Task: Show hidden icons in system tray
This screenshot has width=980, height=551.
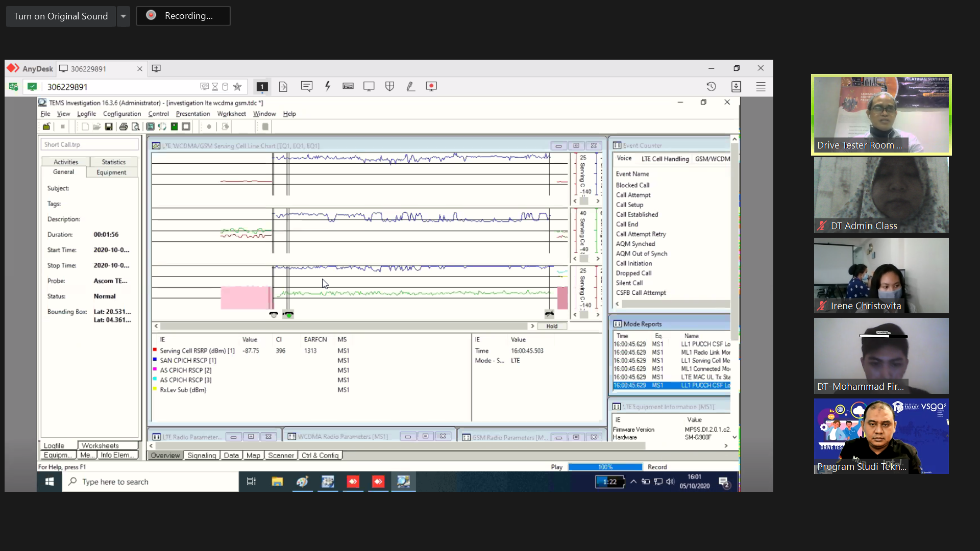Action: point(633,482)
